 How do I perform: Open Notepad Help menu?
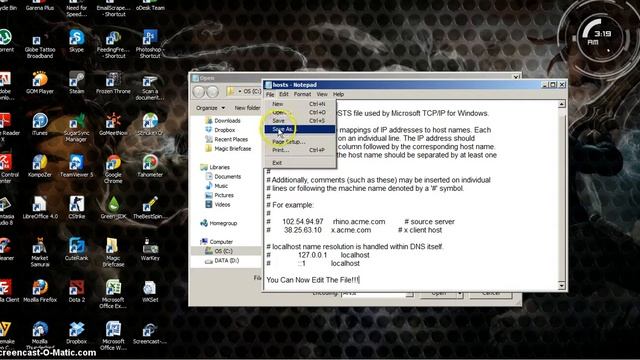coord(338,94)
